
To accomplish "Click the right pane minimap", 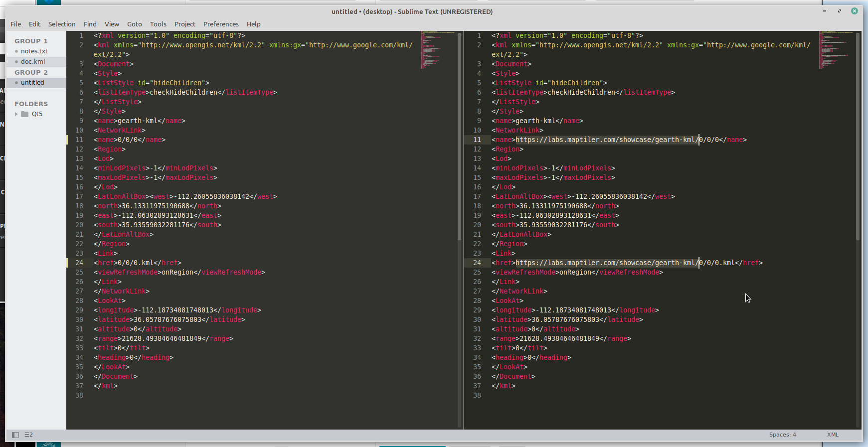I will (836, 50).
